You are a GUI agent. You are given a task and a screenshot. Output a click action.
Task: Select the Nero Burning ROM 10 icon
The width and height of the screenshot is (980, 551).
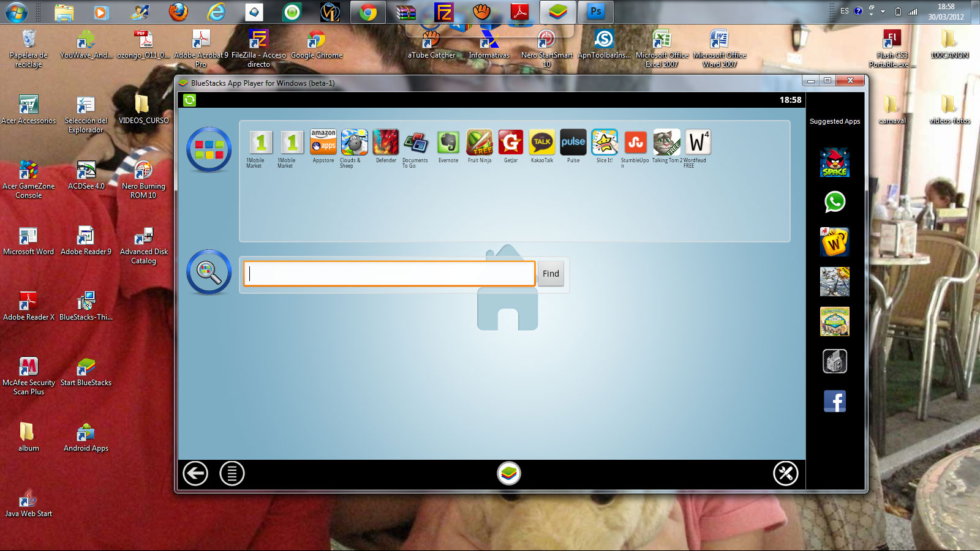point(143,180)
